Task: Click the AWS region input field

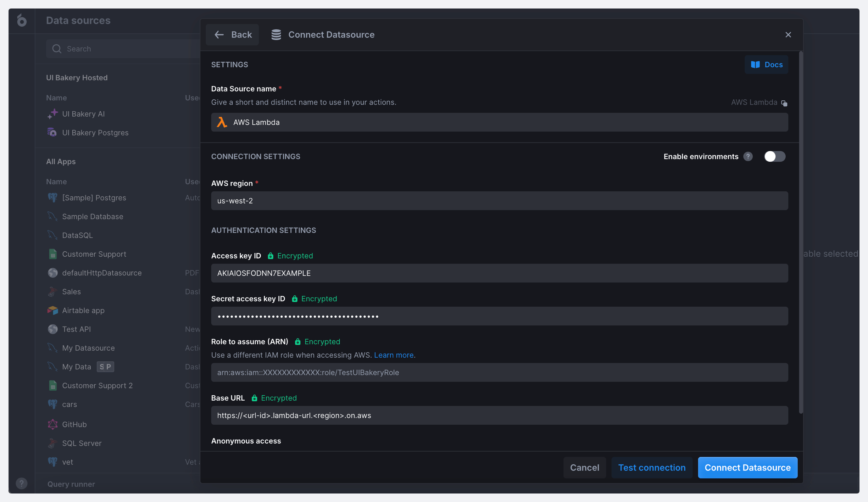Action: (x=500, y=201)
